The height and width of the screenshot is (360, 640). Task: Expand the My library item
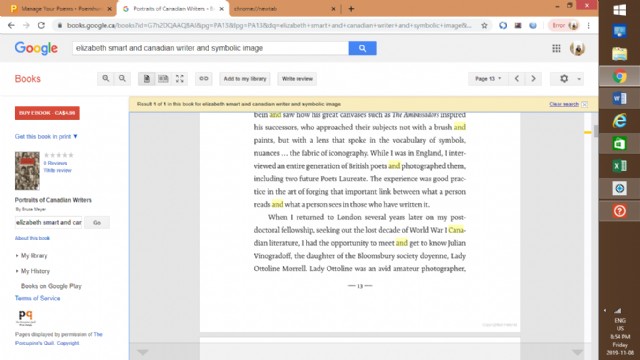click(34, 256)
